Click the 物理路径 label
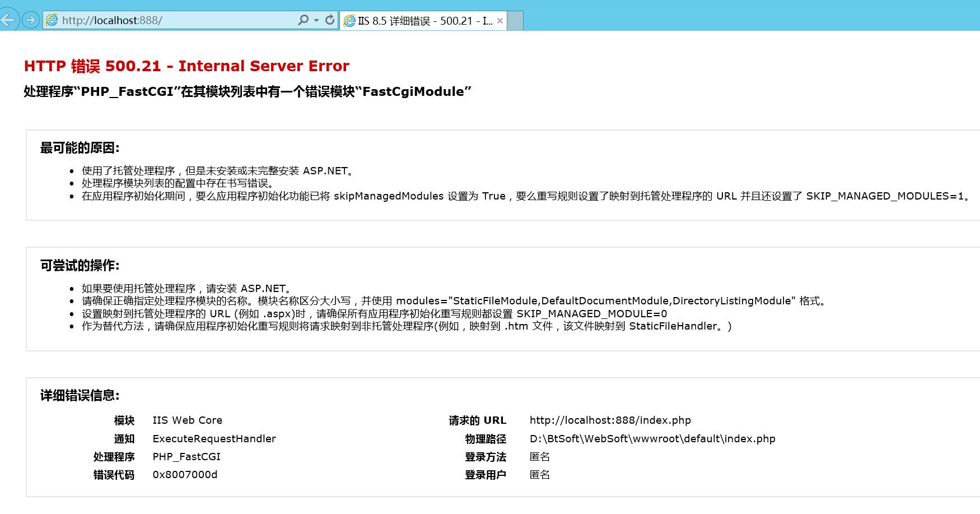980x514 pixels. pos(486,439)
